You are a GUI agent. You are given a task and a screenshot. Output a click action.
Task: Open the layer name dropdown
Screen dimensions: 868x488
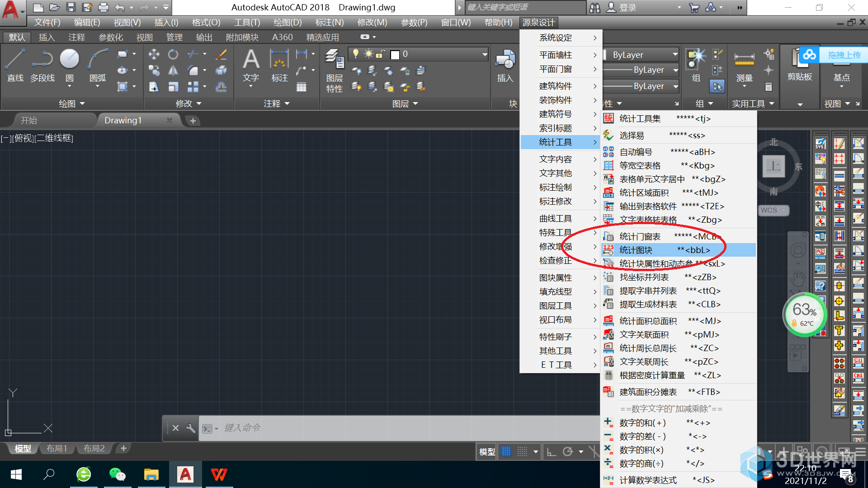485,54
